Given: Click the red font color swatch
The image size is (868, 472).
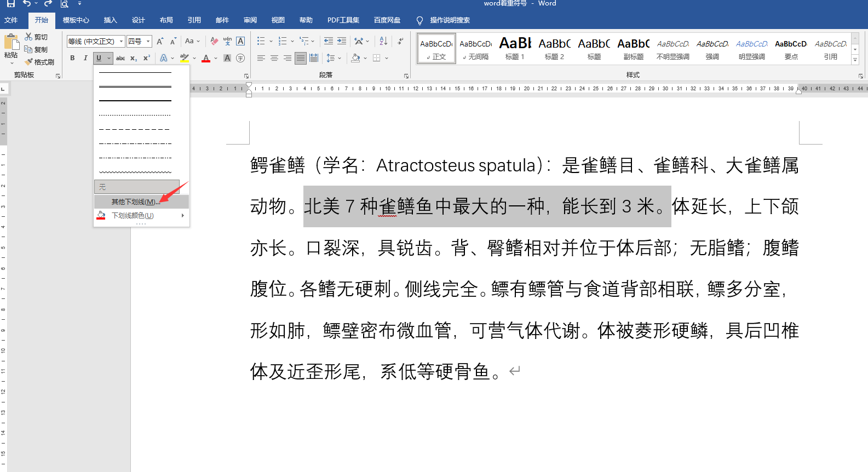Looking at the screenshot, I should pyautogui.click(x=206, y=58).
